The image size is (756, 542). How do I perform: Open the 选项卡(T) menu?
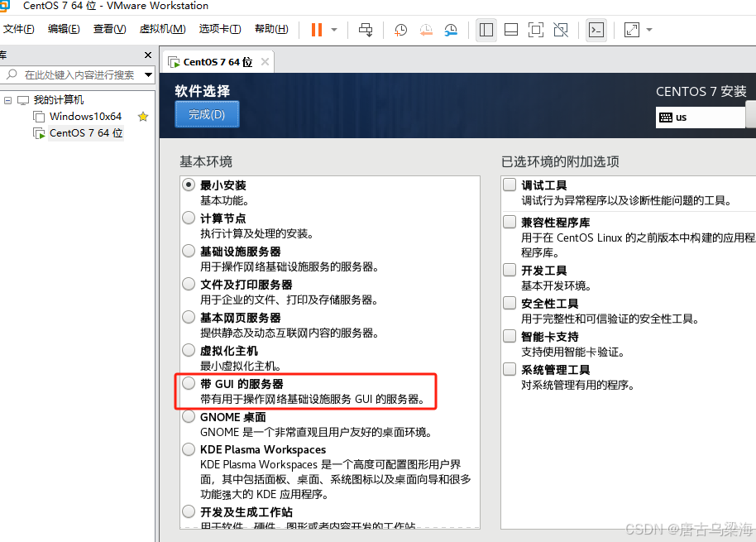tap(220, 29)
